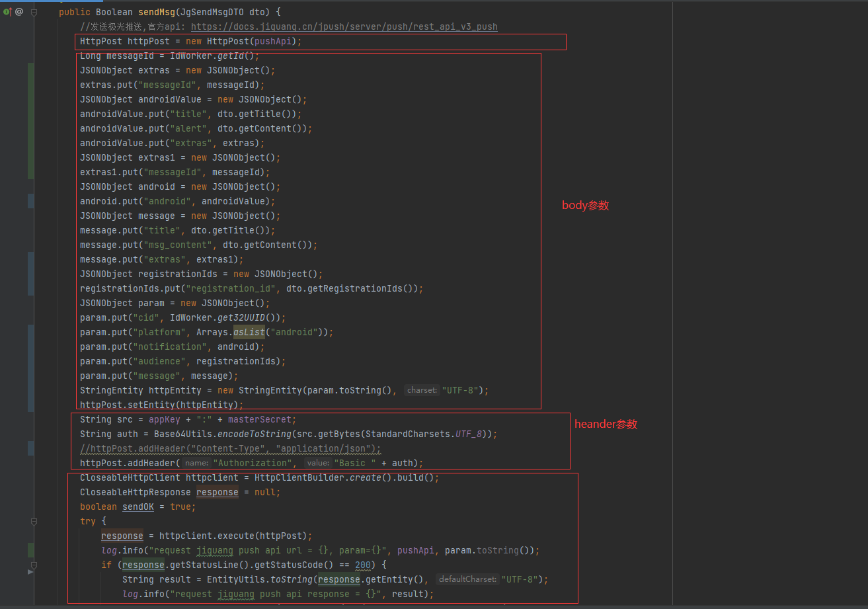Click the Base64Utils class name
The height and width of the screenshot is (609, 868).
tap(183, 434)
